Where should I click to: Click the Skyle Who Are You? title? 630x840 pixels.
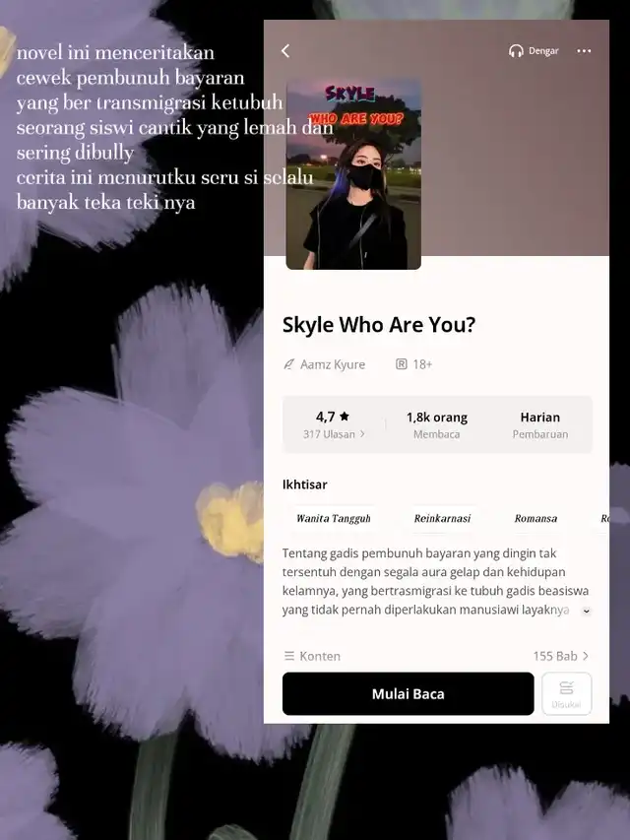pyautogui.click(x=379, y=325)
